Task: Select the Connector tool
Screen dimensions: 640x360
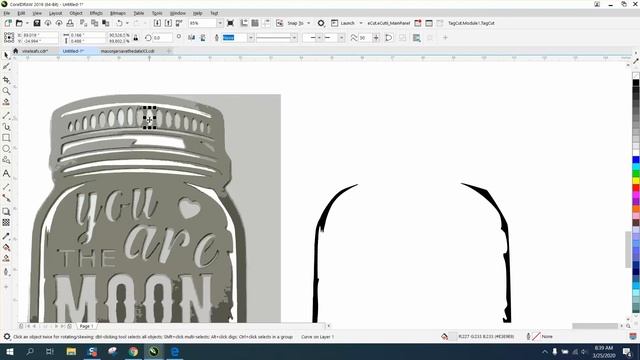Action: point(6,198)
